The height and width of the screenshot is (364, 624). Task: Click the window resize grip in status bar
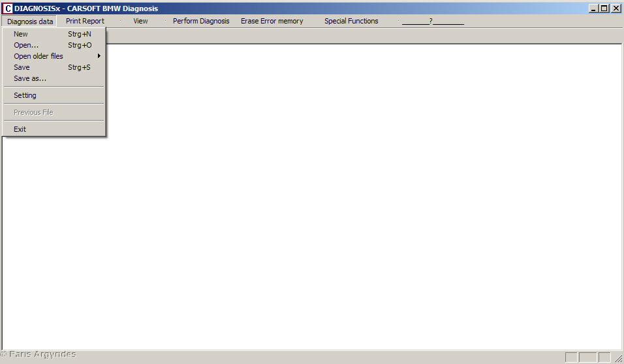[618, 358]
